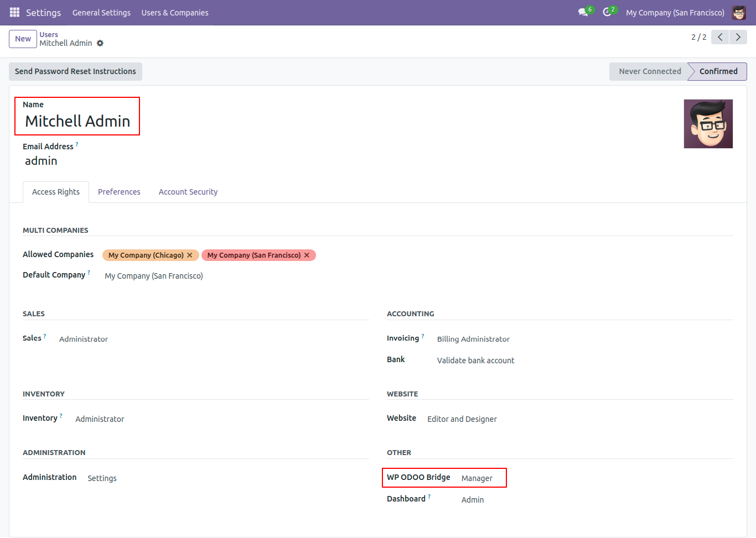Remove My Company (Chicago) tag
The width and height of the screenshot is (756, 538).
coord(190,255)
